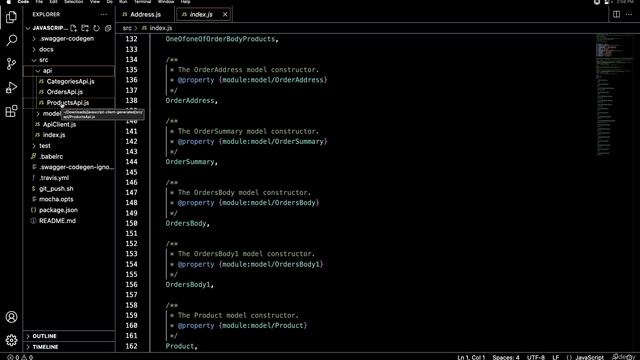640x360 pixels.
Task: Click the minimap code overview
Action: click(x=613, y=95)
